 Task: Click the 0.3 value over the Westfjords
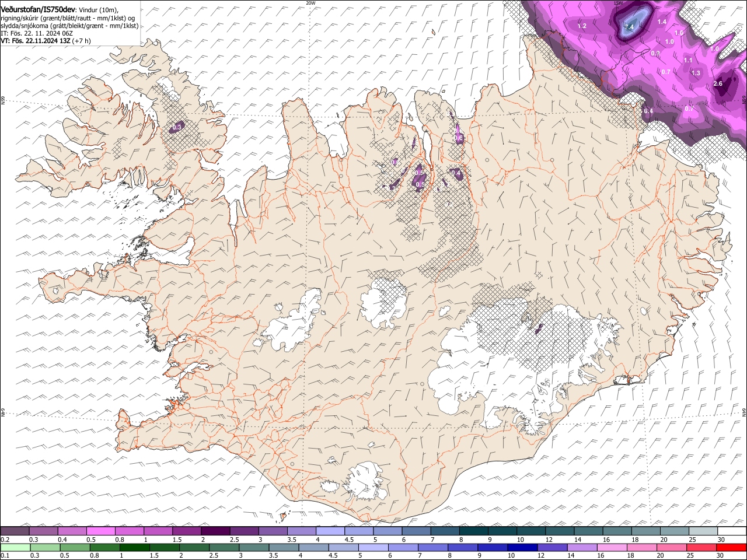click(x=178, y=127)
